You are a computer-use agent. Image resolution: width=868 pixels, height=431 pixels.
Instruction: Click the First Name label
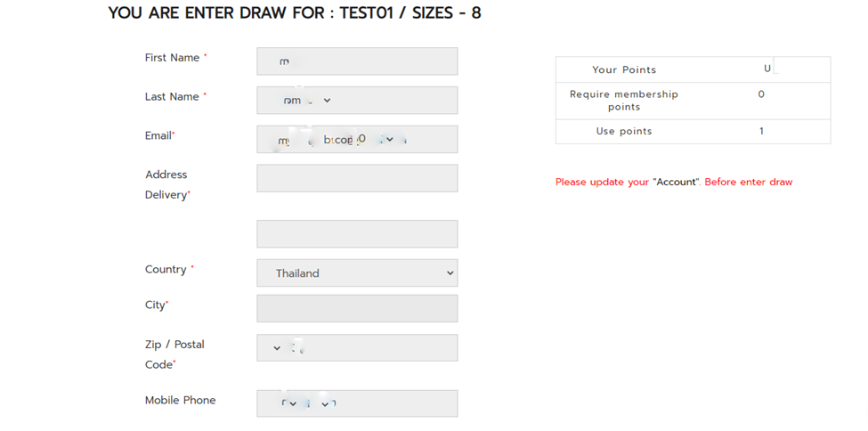(172, 58)
